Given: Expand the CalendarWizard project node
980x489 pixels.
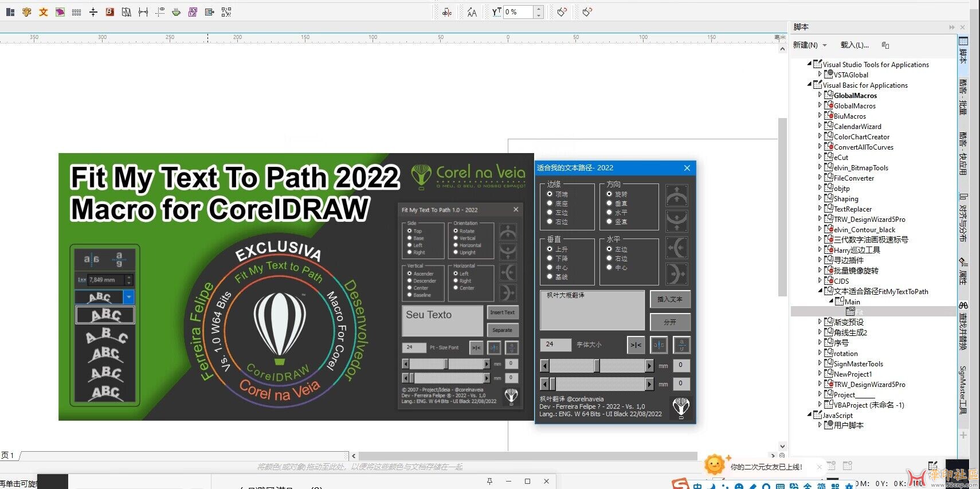Looking at the screenshot, I should (x=820, y=126).
